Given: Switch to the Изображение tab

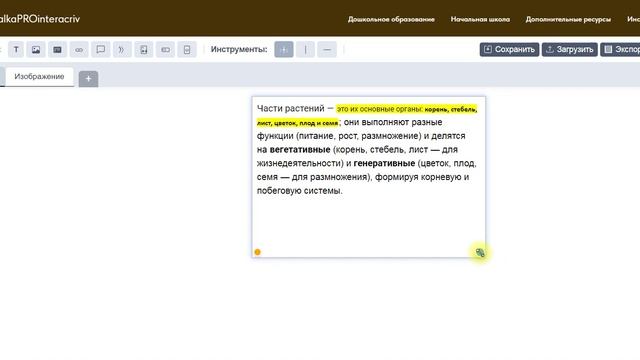Looking at the screenshot, I should click(39, 77).
